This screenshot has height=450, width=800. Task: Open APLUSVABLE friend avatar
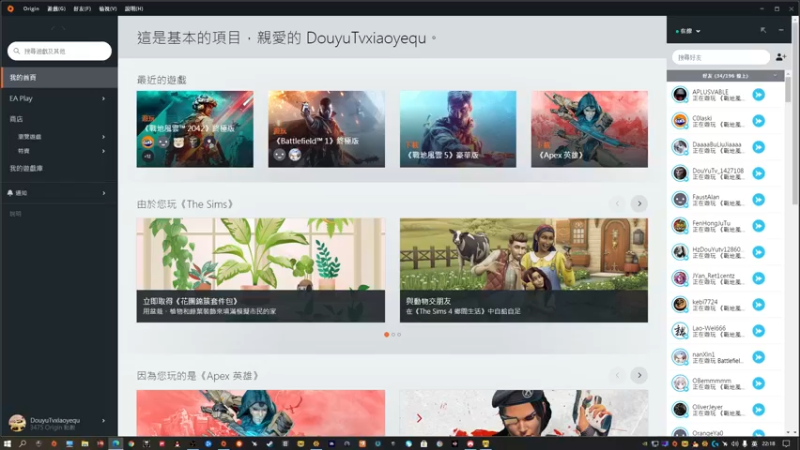pyautogui.click(x=680, y=94)
